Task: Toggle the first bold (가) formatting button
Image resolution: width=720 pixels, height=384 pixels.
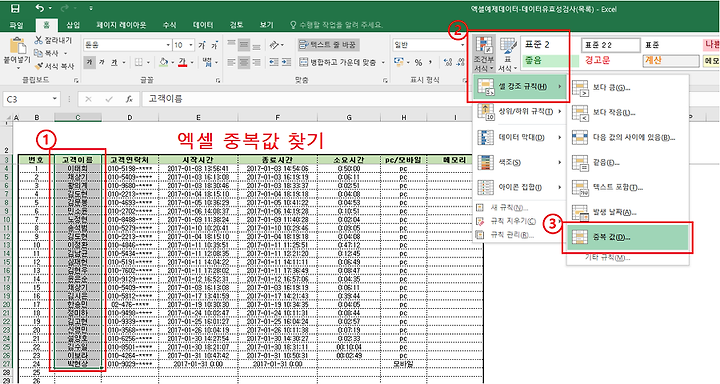Action: coord(90,62)
